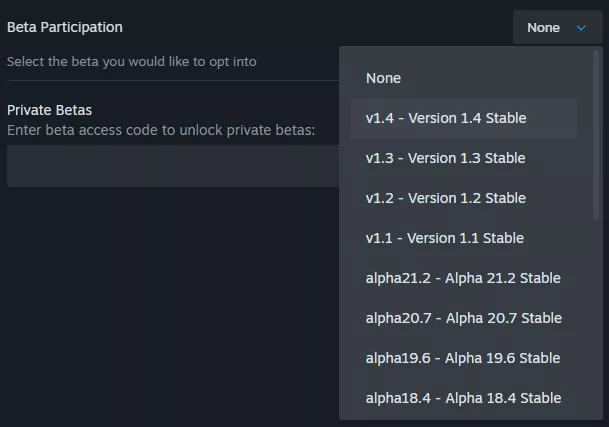Image resolution: width=609 pixels, height=427 pixels.
Task: Opt into v1.1 - Version 1.1 Stable
Action: [444, 238]
